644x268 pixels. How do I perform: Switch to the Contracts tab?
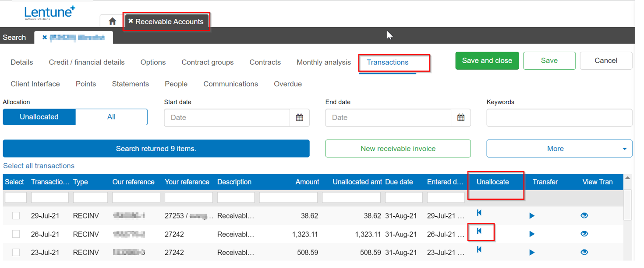[265, 62]
